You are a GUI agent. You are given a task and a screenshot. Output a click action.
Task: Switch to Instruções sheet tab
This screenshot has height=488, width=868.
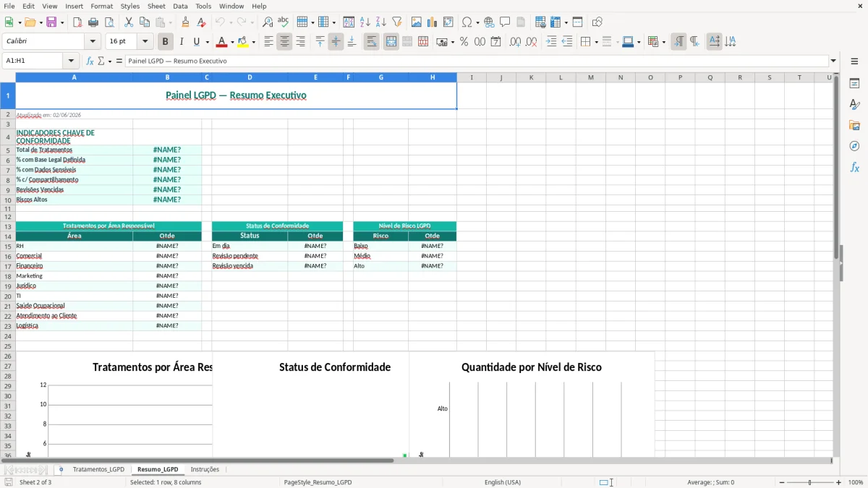click(x=205, y=470)
